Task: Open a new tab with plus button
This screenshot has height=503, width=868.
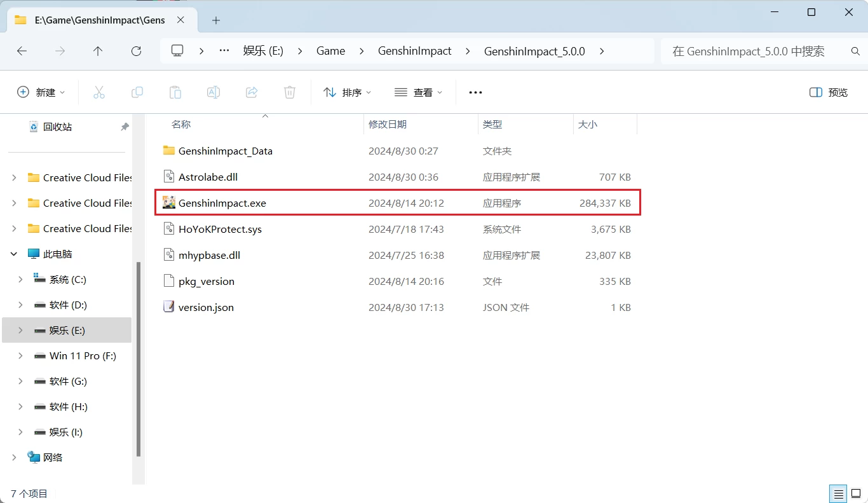Action: [216, 20]
